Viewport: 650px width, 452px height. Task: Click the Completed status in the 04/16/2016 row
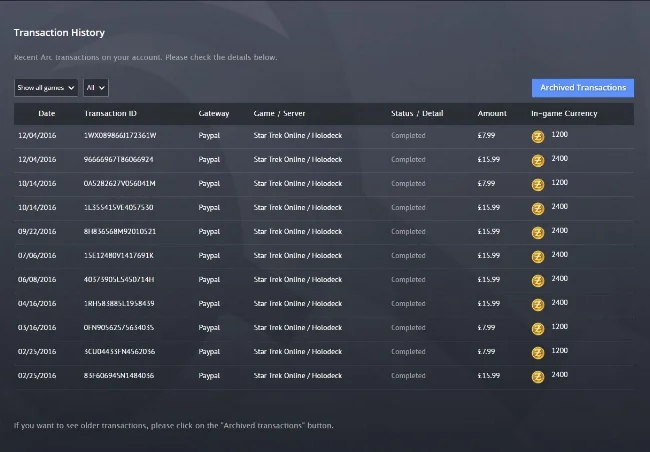[x=408, y=304]
